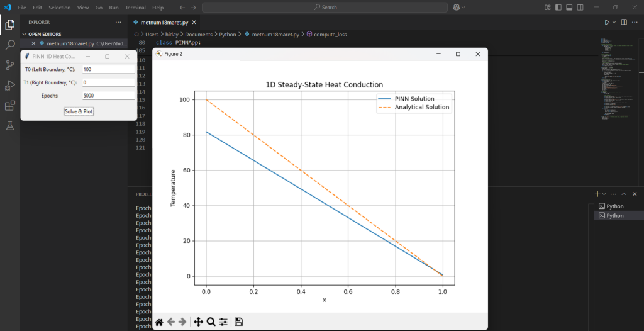
Task: Open the Search view in the activity bar
Action: [x=10, y=45]
